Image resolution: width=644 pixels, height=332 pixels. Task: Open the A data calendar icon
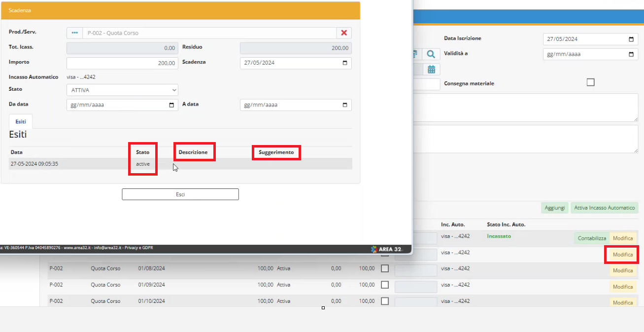(344, 105)
